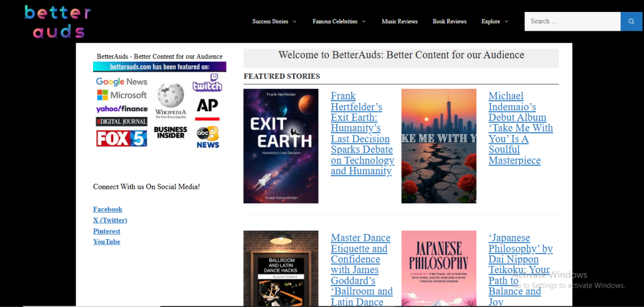644x307 pixels.
Task: Click the Twitch logo
Action: (x=207, y=83)
